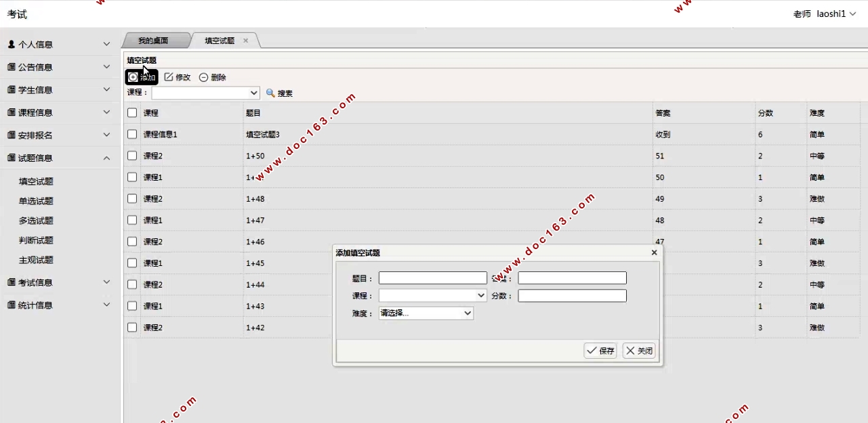Check the row with 题目 1+48
This screenshot has height=423, width=868.
132,198
